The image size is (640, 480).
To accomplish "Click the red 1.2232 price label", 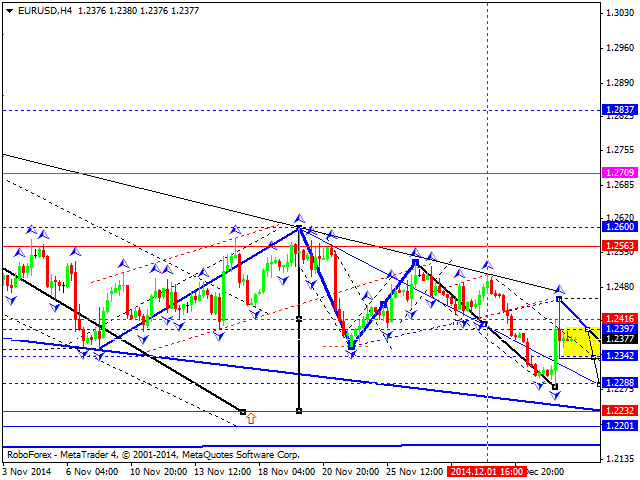I will coord(617,410).
